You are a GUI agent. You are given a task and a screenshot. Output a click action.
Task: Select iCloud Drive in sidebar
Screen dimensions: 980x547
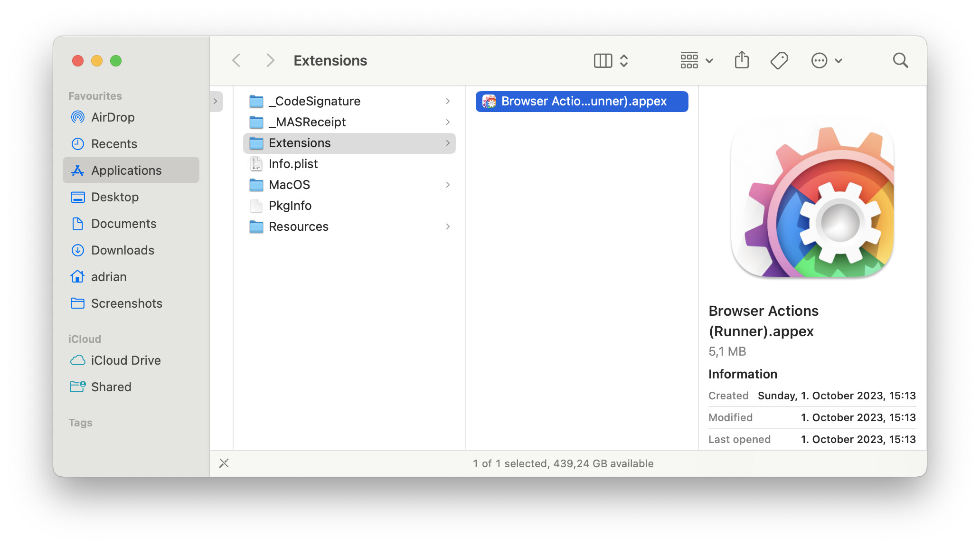pos(126,360)
